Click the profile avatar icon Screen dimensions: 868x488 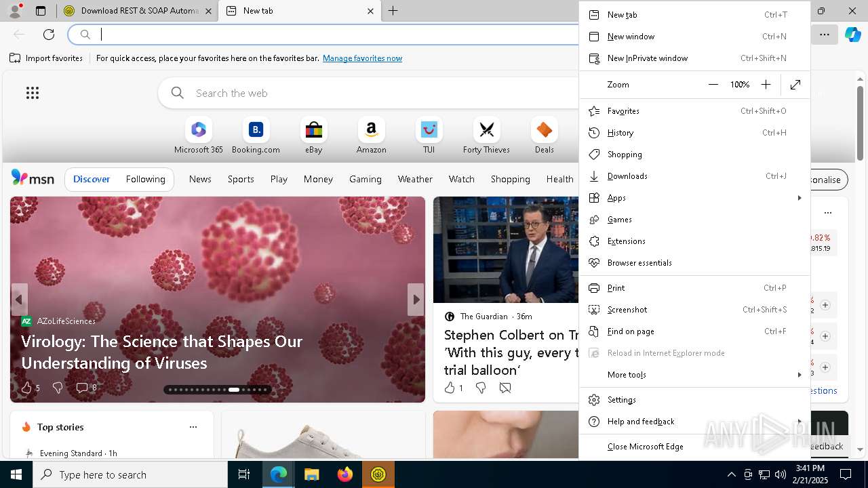coord(15,10)
